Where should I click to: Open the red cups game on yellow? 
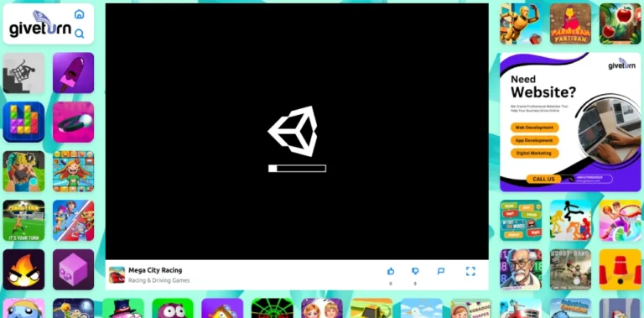(620, 269)
